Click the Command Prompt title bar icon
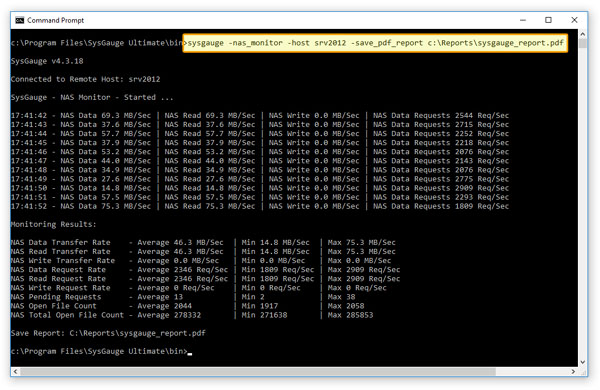The height and width of the screenshot is (390, 600). point(20,20)
